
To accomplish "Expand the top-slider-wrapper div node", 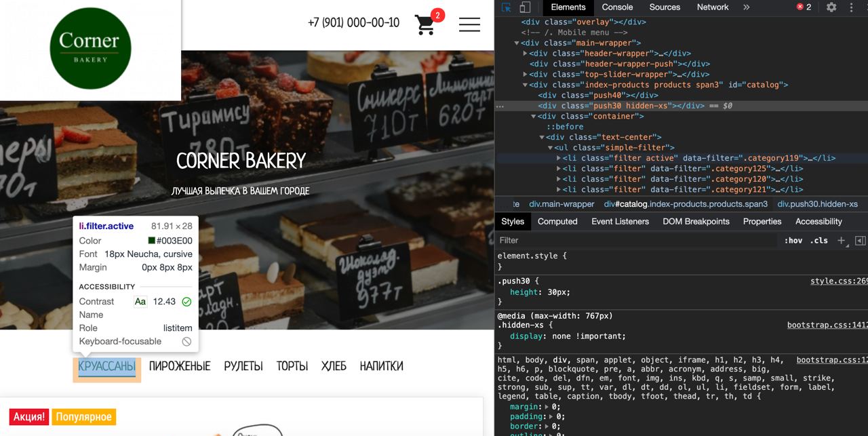I will pyautogui.click(x=525, y=75).
